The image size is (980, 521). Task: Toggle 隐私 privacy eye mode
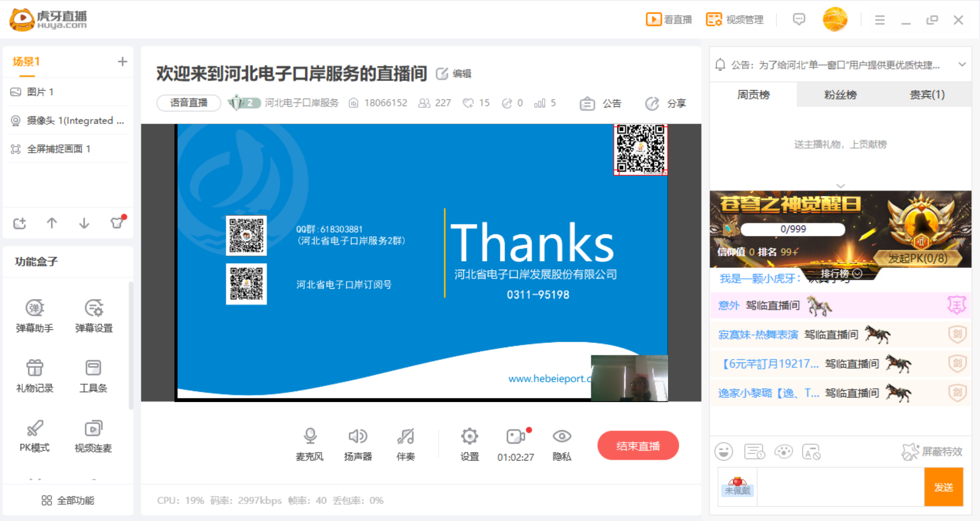click(x=562, y=444)
